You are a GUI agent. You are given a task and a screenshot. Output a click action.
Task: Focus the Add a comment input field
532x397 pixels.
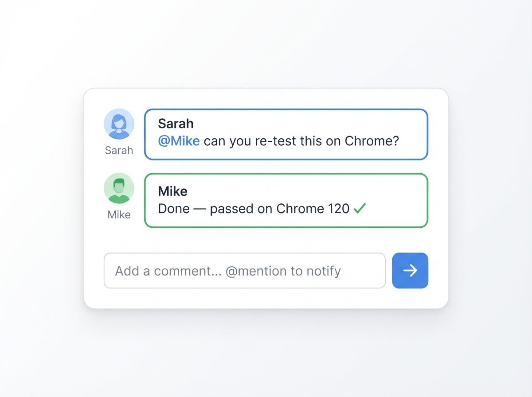click(x=244, y=271)
